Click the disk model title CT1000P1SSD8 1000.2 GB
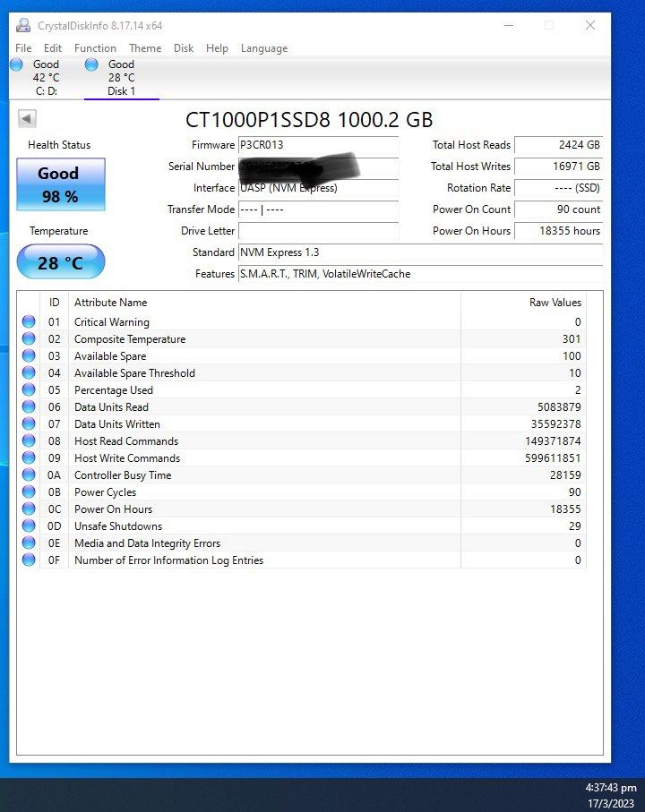The image size is (645, 812). (309, 120)
